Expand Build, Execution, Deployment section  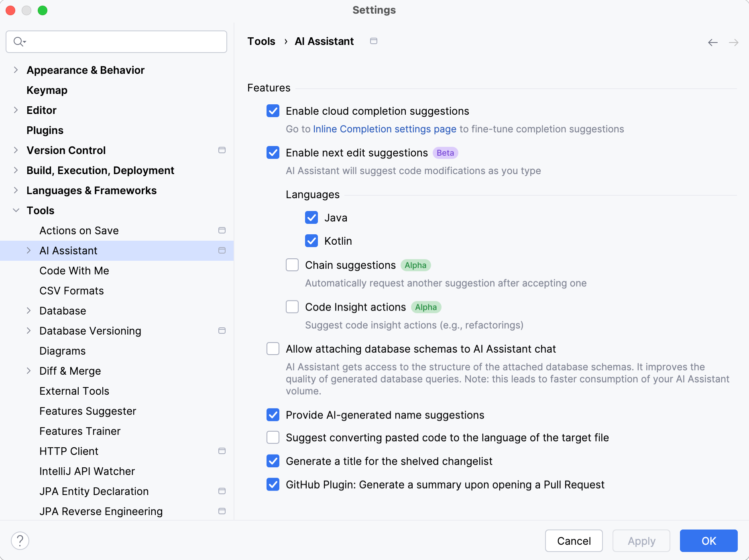(16, 170)
